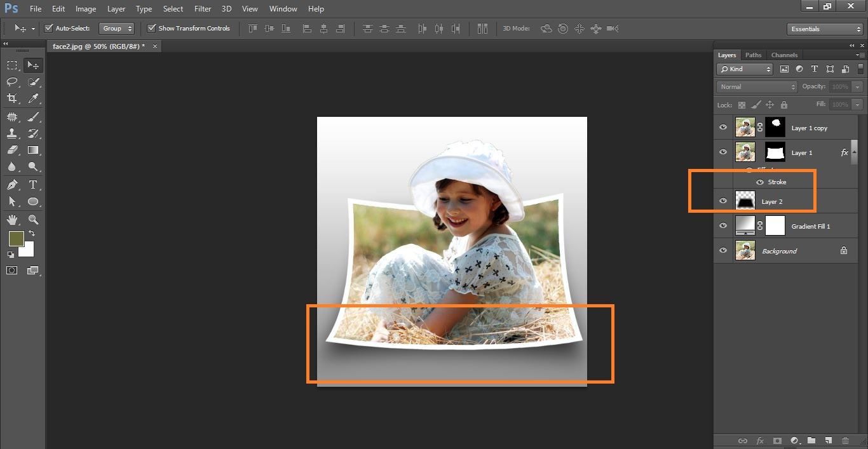Image resolution: width=868 pixels, height=449 pixels.
Task: Select the Crop tool
Action: [12, 98]
